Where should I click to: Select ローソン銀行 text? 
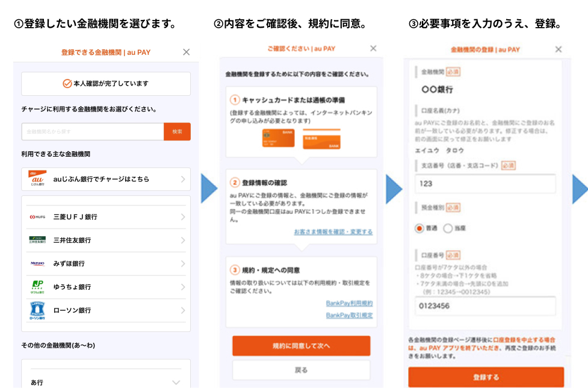(72, 310)
